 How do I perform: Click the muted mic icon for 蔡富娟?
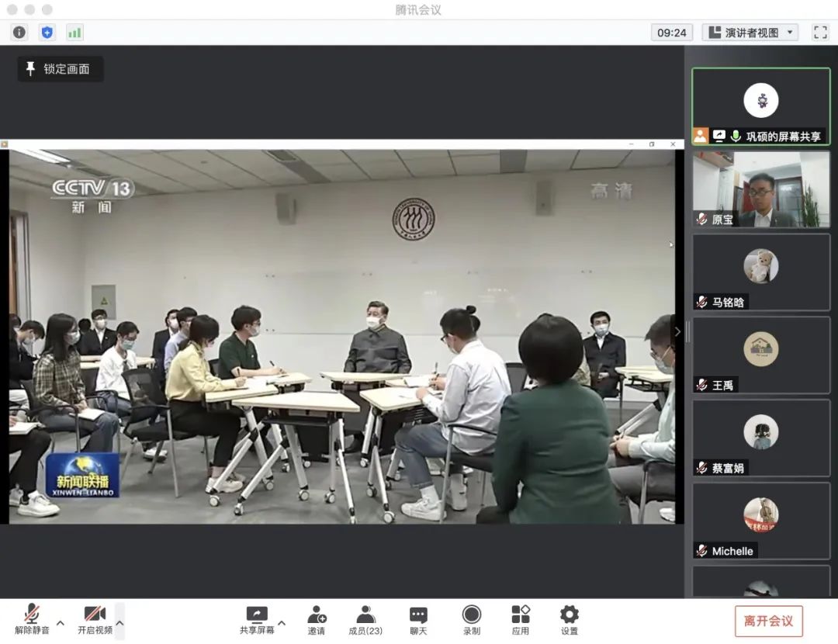click(702, 468)
